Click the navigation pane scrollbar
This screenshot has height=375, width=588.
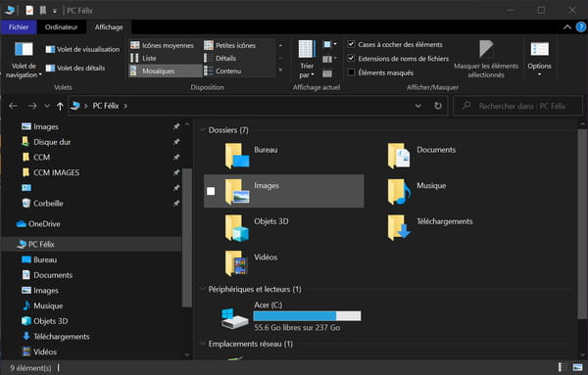187,238
